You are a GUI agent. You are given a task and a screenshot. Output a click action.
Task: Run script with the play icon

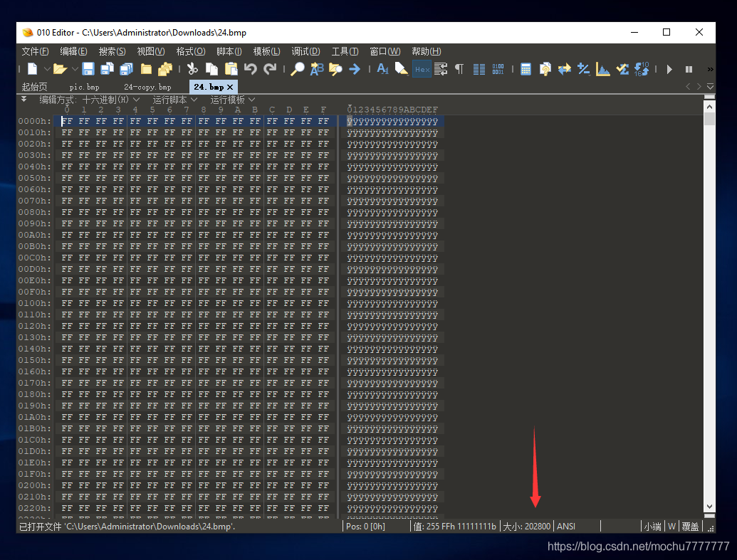(669, 69)
